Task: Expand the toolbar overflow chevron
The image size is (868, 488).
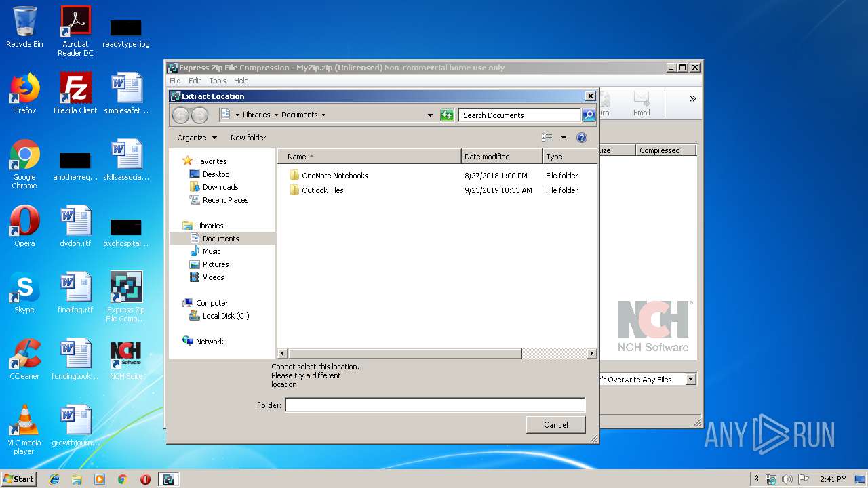Action: (692, 99)
